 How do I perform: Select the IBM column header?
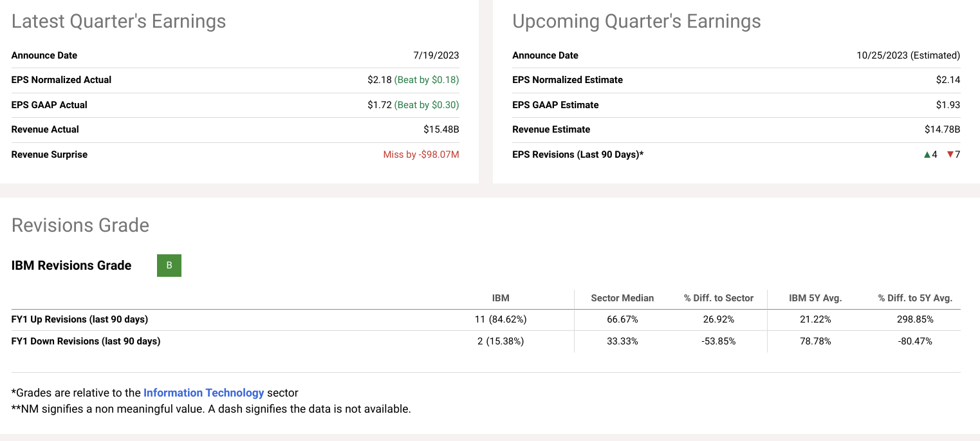(x=501, y=298)
